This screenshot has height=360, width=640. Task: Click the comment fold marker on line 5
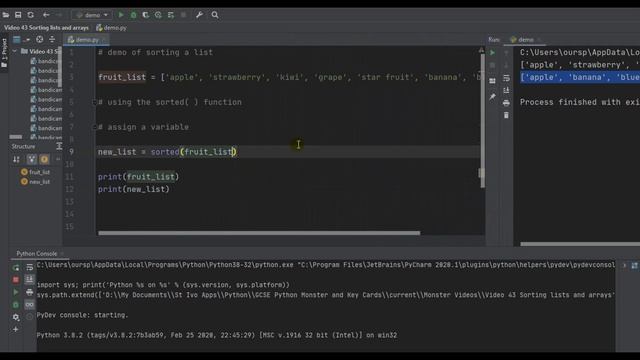[x=94, y=102]
